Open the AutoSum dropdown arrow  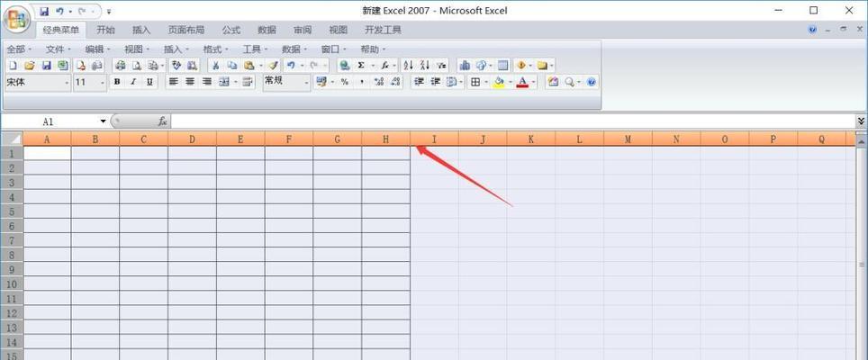click(x=373, y=66)
